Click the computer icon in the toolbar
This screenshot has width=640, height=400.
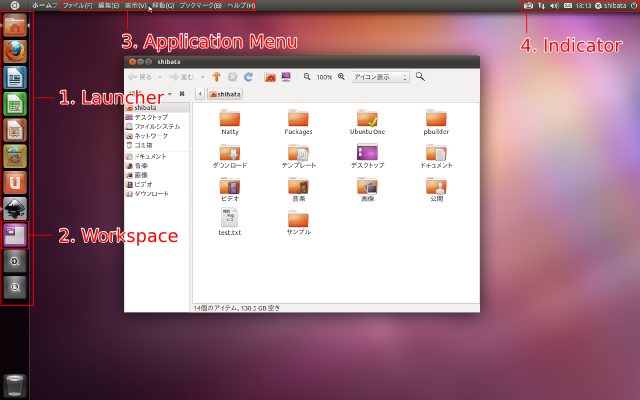tap(286, 77)
